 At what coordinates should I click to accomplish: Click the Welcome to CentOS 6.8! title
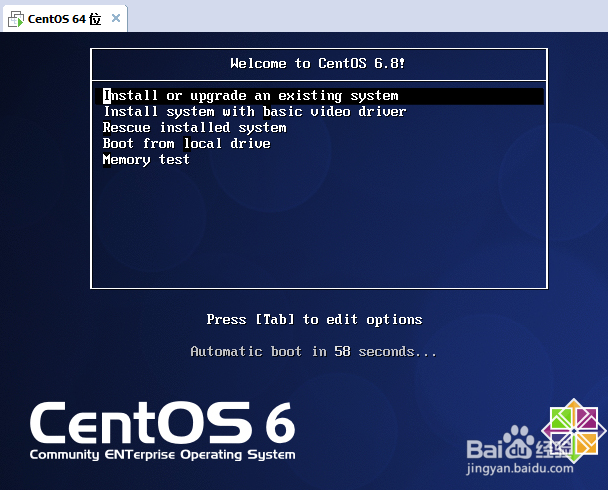(318, 63)
